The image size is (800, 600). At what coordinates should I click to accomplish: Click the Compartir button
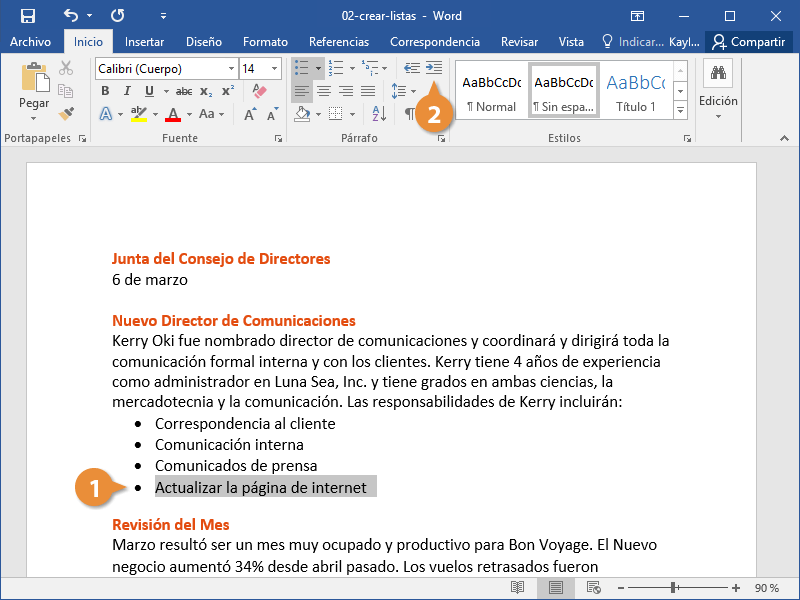coord(749,42)
